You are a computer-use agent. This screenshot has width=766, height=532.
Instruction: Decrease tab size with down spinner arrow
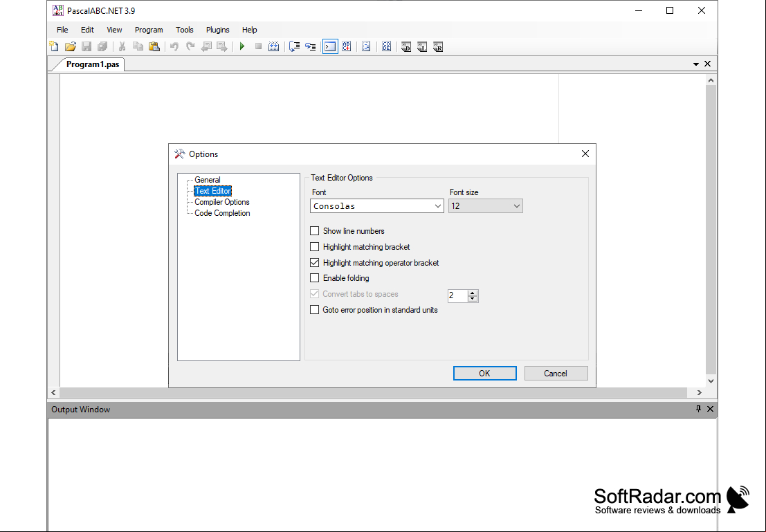(x=473, y=298)
